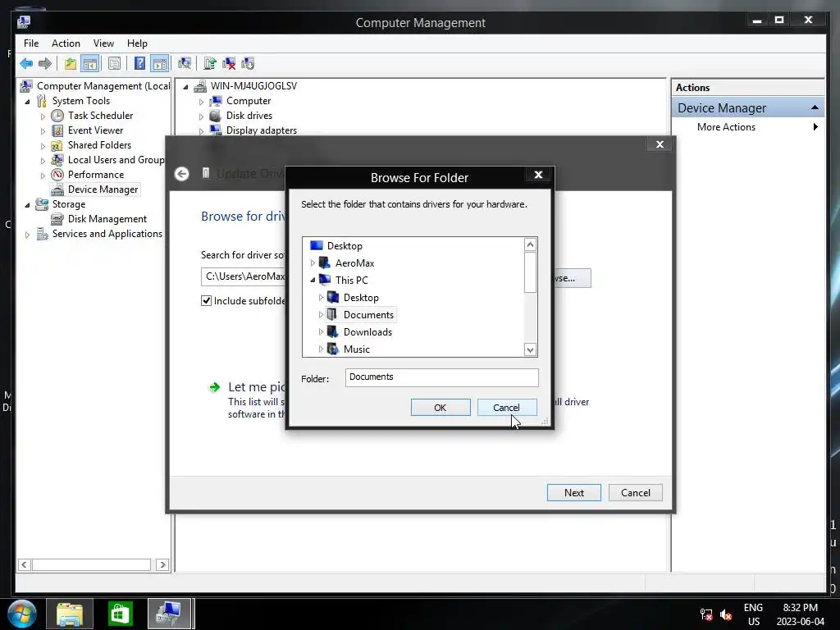This screenshot has height=630, width=840.
Task: Select Music in folder browser
Action: click(356, 349)
